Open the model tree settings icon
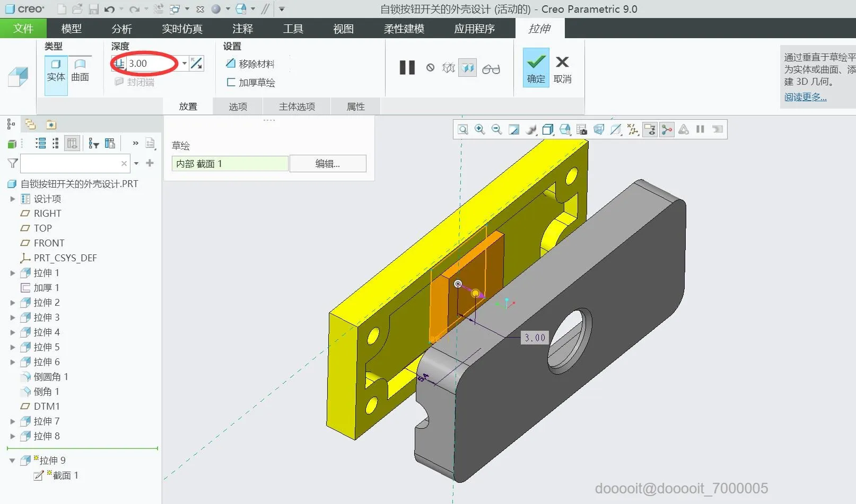This screenshot has width=856, height=504. [150, 143]
